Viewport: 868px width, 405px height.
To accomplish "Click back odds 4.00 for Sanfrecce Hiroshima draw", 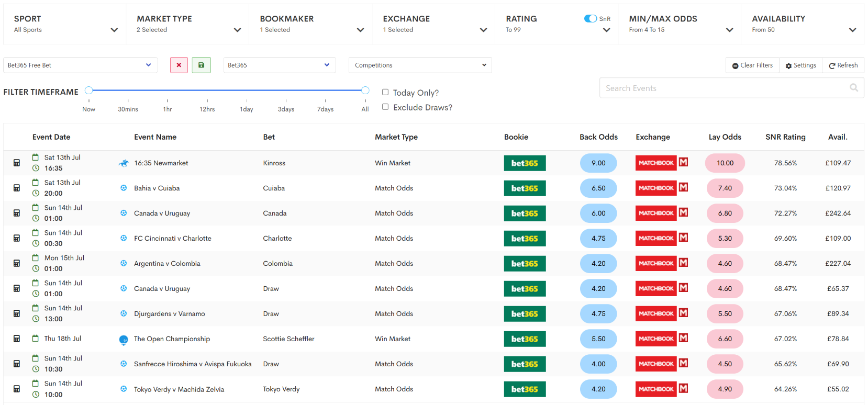I will pos(598,364).
